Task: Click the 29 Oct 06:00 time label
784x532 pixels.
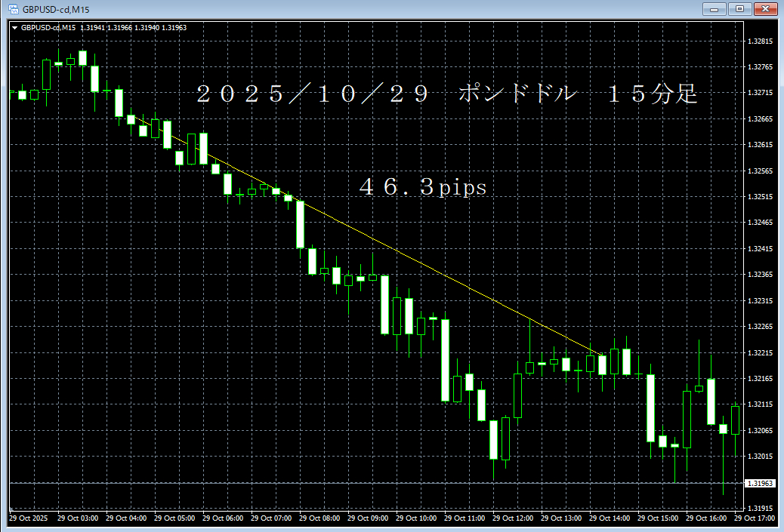Action: pos(223,518)
